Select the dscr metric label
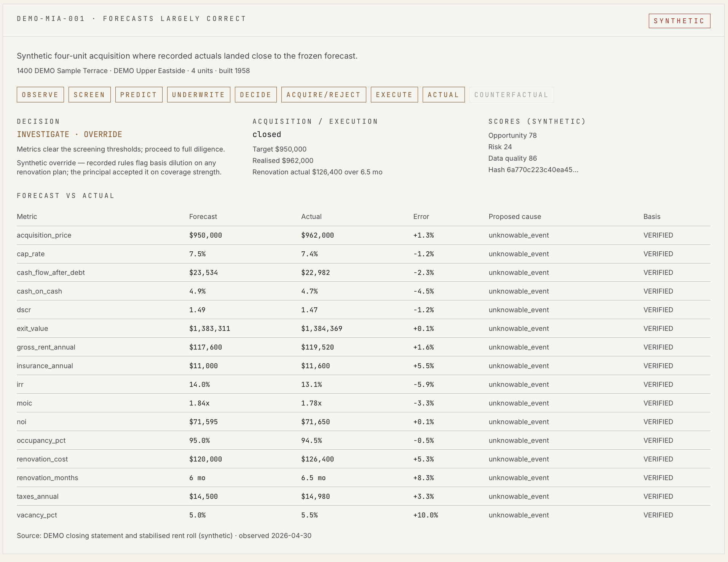Screen dimensions: 728x562 tap(24, 310)
